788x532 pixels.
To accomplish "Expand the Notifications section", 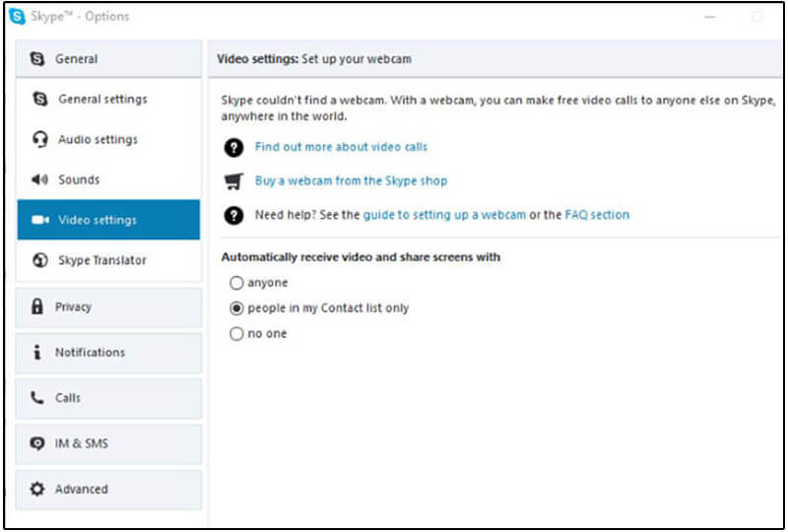I will [x=108, y=353].
